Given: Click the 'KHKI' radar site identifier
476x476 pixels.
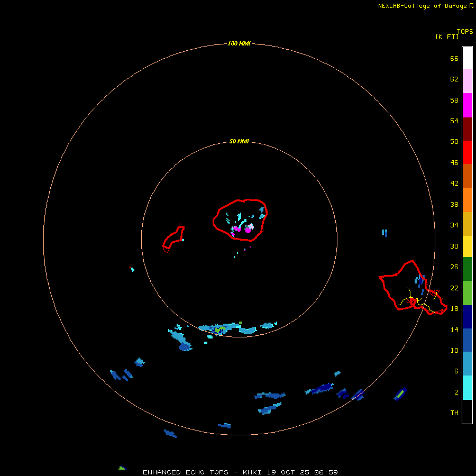Looking at the screenshot, I should [253, 472].
